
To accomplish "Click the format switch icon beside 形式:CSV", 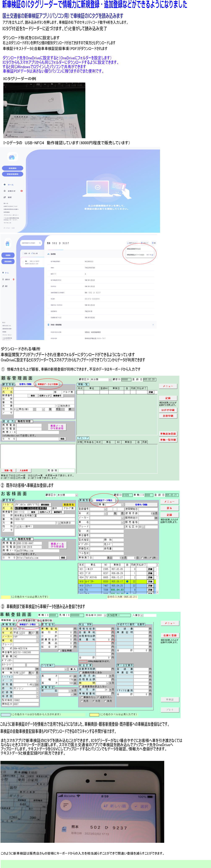I will 152,255.
